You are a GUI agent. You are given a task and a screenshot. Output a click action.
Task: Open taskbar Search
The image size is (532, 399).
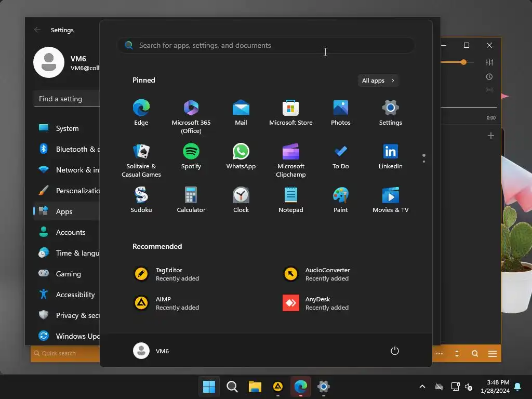coord(232,387)
